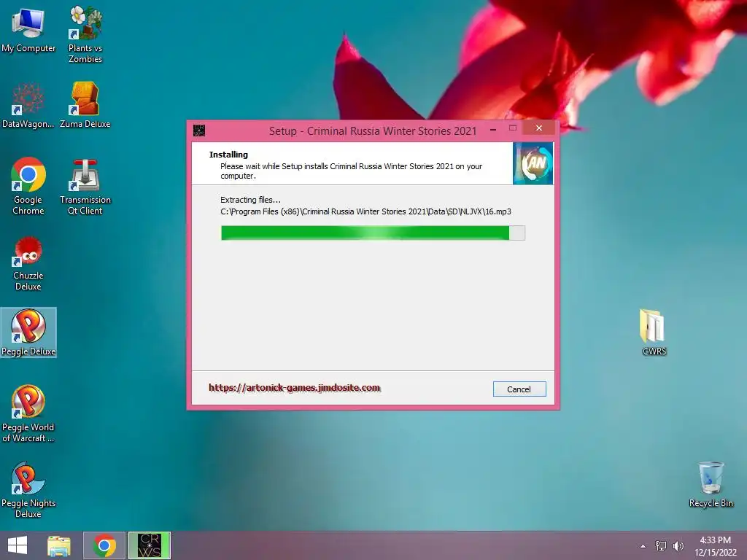Select Peggle Nights Deluxe icon

[28, 489]
